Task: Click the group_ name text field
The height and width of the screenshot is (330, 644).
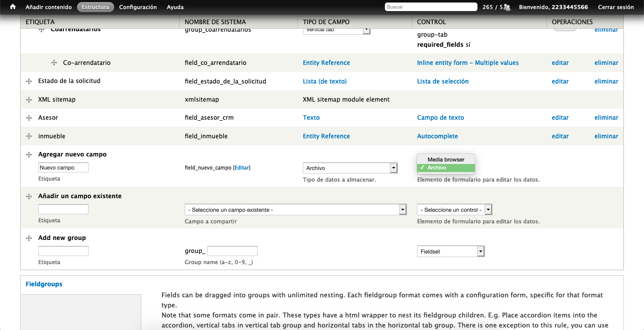Action: coord(232,251)
